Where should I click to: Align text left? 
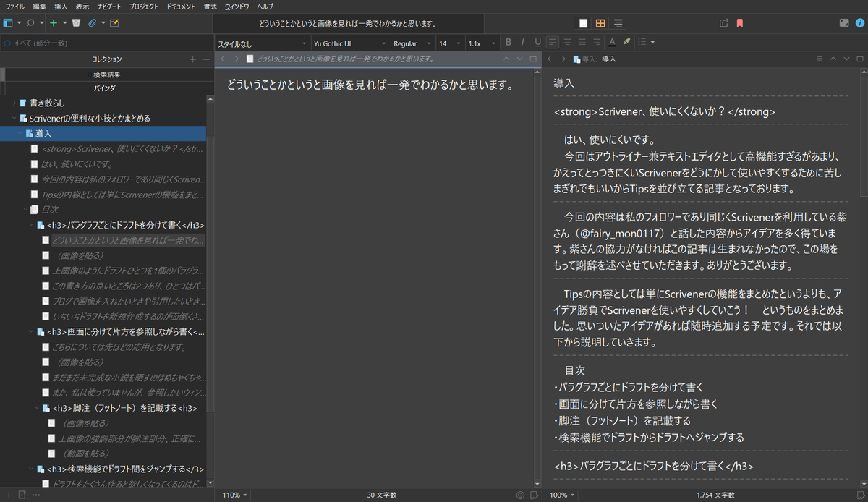click(553, 43)
